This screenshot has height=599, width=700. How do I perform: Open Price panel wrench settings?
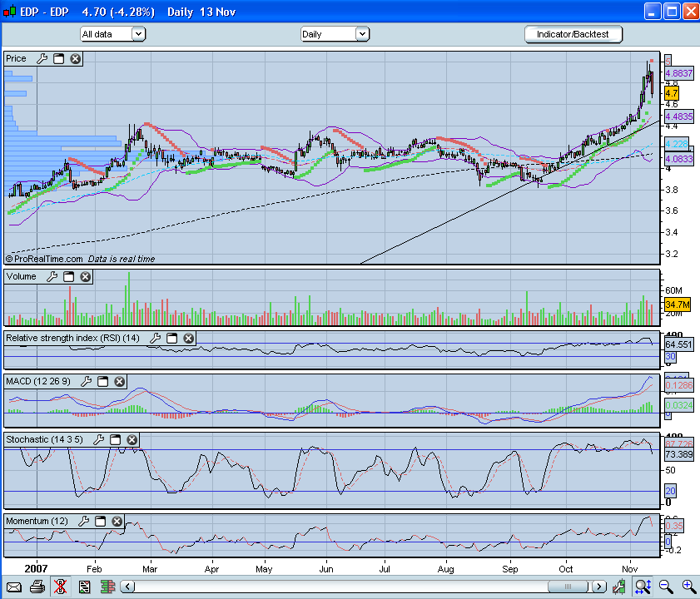(42, 58)
